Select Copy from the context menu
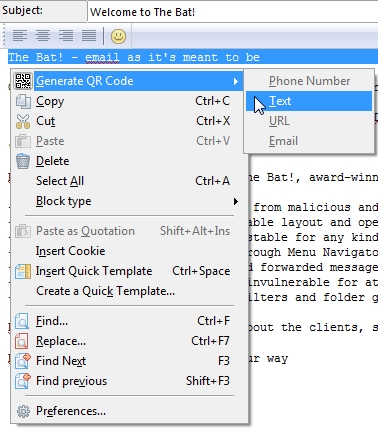This screenshot has height=430, width=378. [x=129, y=101]
